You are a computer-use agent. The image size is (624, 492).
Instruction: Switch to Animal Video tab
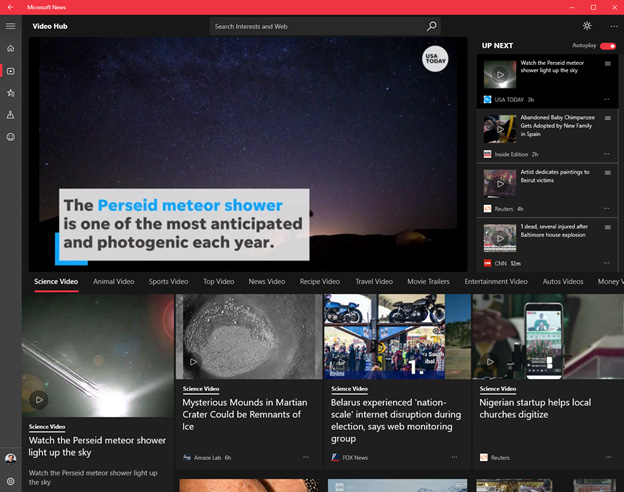pyautogui.click(x=113, y=282)
